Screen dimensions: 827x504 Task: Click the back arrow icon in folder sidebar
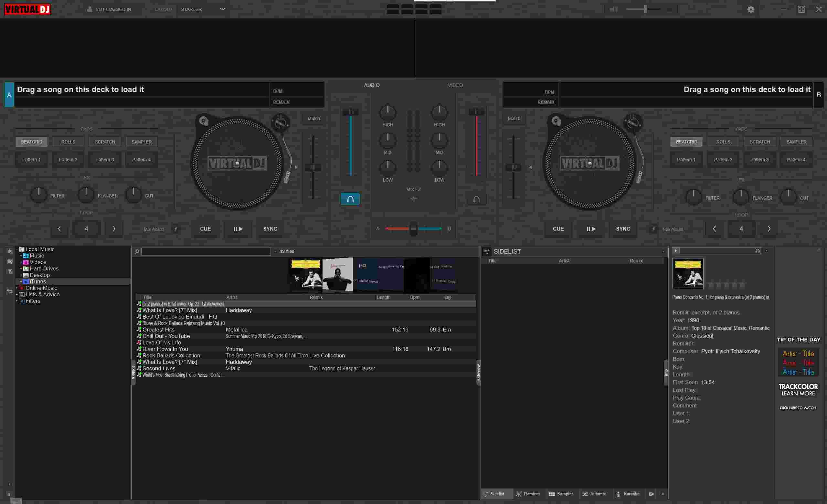pos(9,291)
